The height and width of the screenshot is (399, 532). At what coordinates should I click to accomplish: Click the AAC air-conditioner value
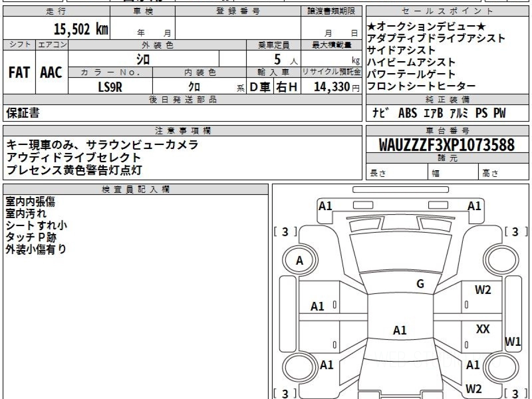52,73
